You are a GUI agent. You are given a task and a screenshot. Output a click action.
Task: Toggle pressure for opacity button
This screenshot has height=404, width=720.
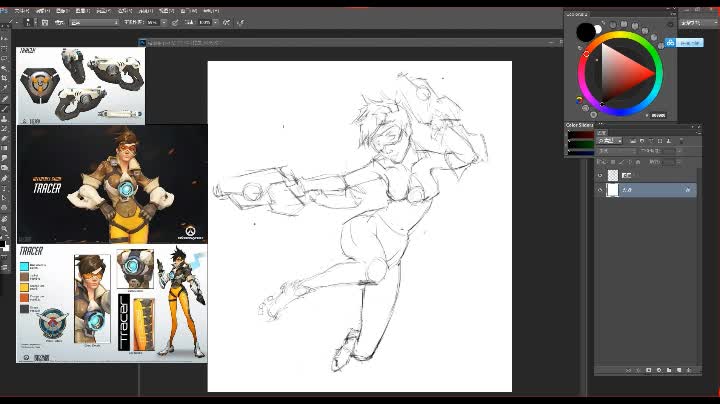pos(174,22)
